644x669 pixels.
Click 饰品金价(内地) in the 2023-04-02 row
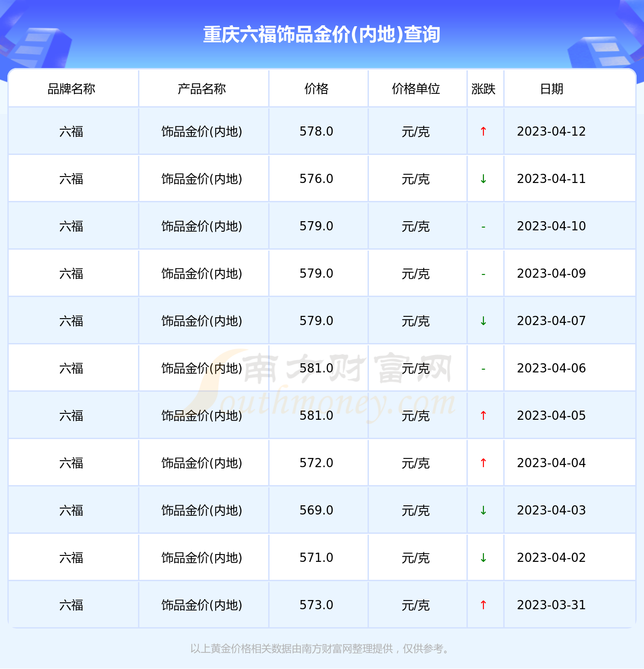pos(202,558)
